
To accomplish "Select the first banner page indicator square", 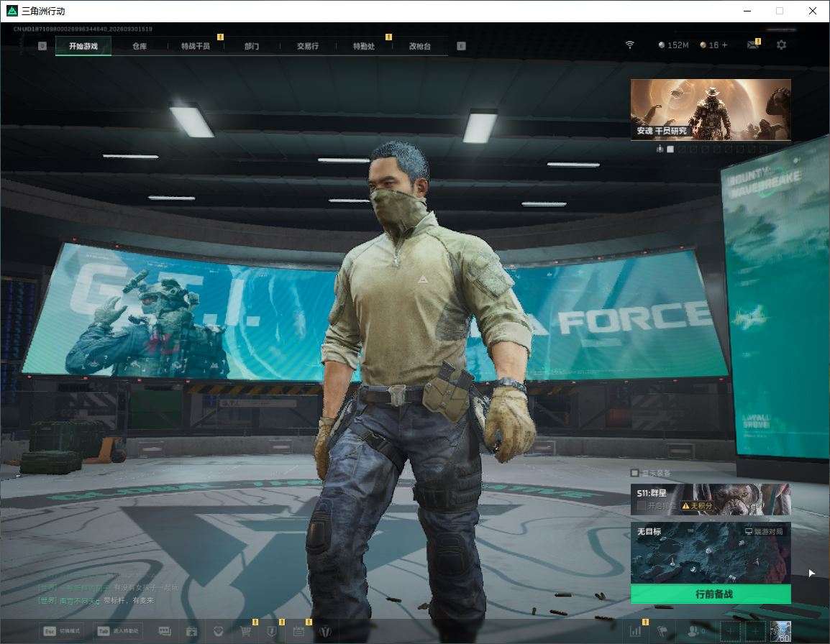I will (670, 149).
